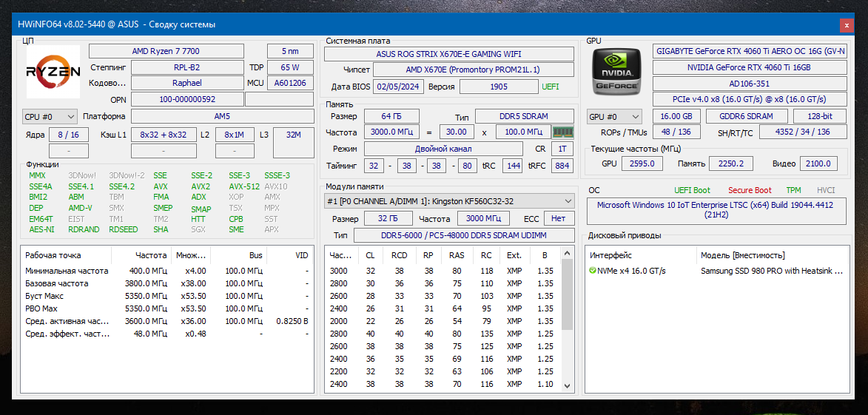Click the AVX-512 feature label

(244, 186)
